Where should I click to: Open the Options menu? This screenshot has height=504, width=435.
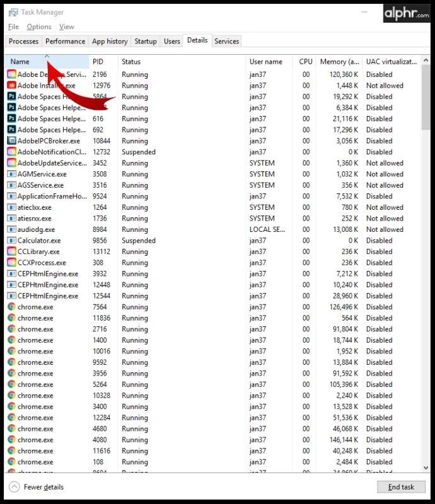pyautogui.click(x=39, y=26)
